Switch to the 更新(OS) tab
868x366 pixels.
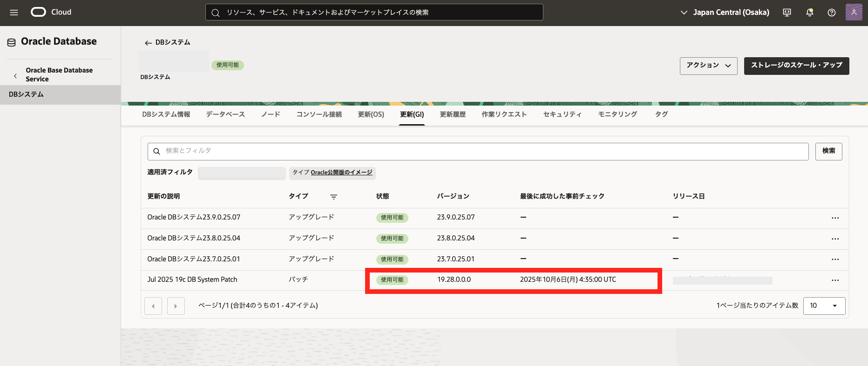[371, 114]
